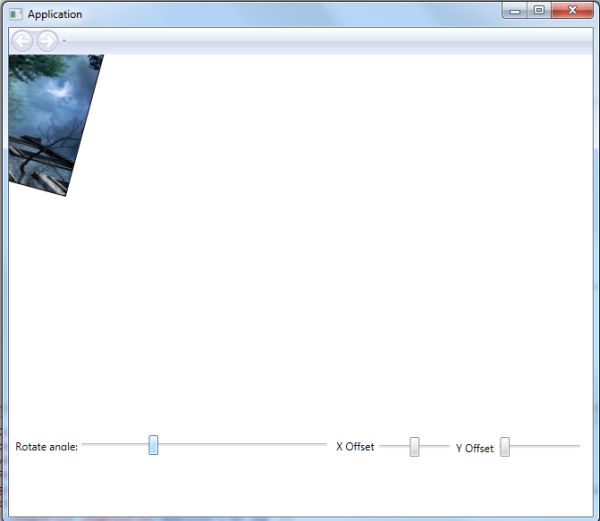Click the 'X Offset' label
This screenshot has height=521, width=600.
coord(355,447)
